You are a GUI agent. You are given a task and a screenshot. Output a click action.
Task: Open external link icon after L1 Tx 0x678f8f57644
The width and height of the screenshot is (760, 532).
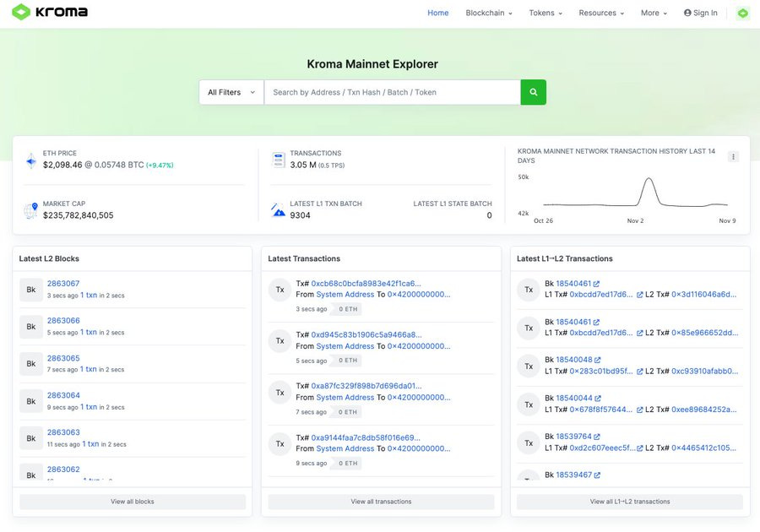(639, 410)
